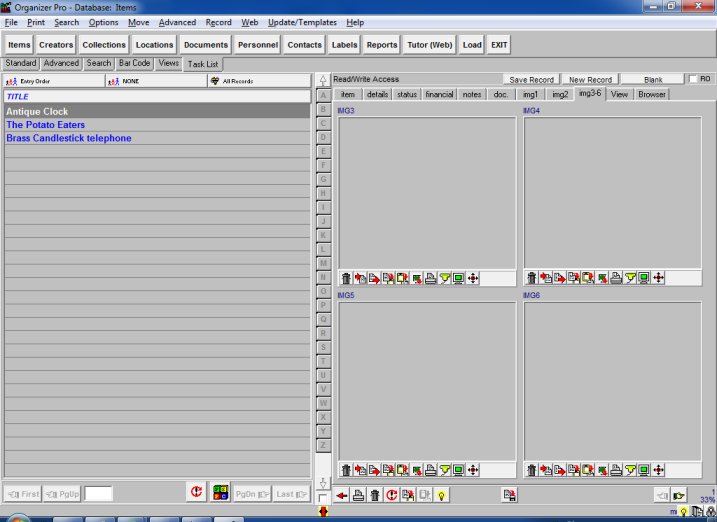
Task: Tick the small checkbox below the alphabet strip
Action: (x=322, y=498)
